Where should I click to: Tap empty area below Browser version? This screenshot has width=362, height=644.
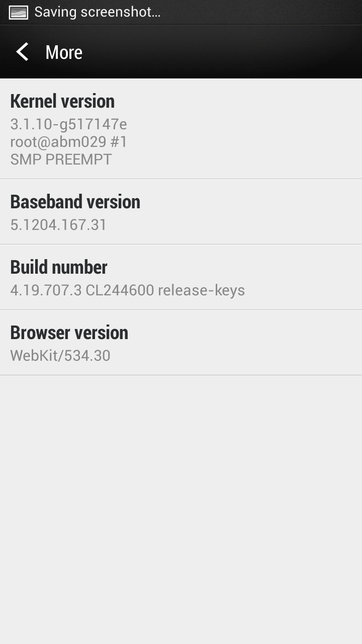point(181,508)
